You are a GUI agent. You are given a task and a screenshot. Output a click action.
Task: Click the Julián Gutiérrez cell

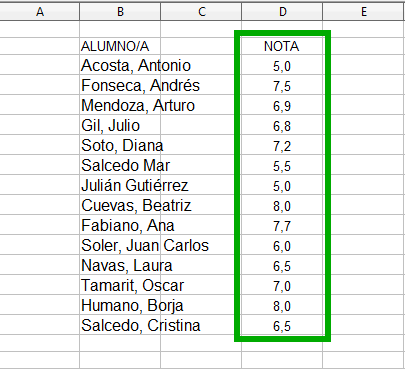120,185
